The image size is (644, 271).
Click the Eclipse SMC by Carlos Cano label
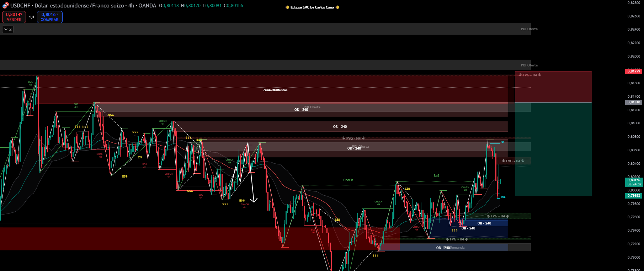click(312, 7)
